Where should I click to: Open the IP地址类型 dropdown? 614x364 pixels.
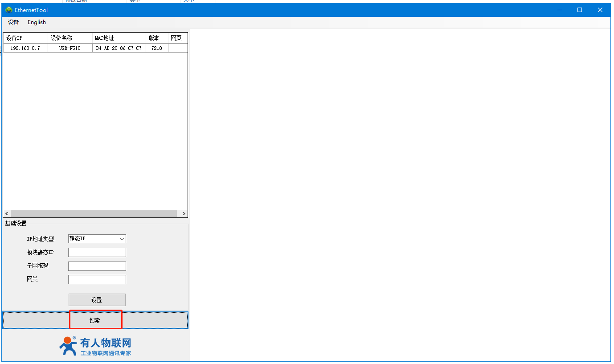click(x=97, y=239)
